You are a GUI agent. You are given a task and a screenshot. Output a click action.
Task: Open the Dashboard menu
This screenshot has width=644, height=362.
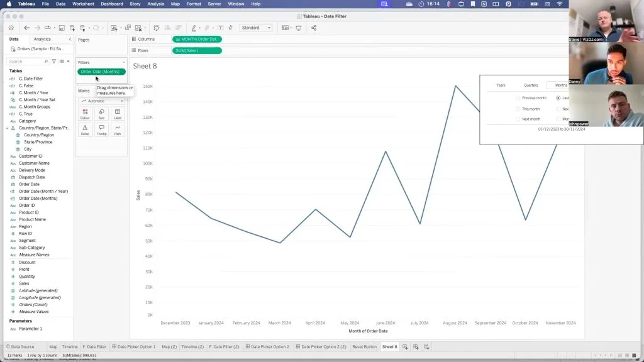pos(112,4)
